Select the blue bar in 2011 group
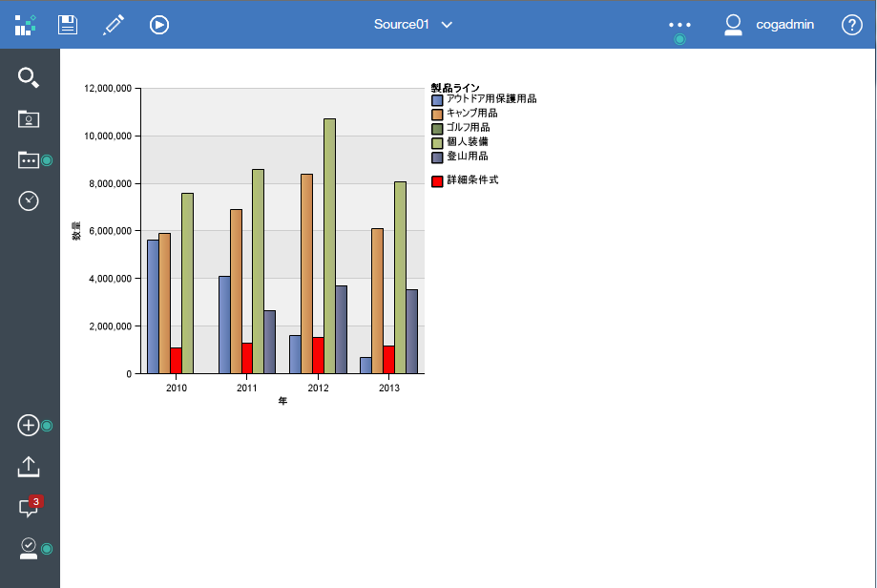Viewport: 877px width, 588px height. pos(224,325)
